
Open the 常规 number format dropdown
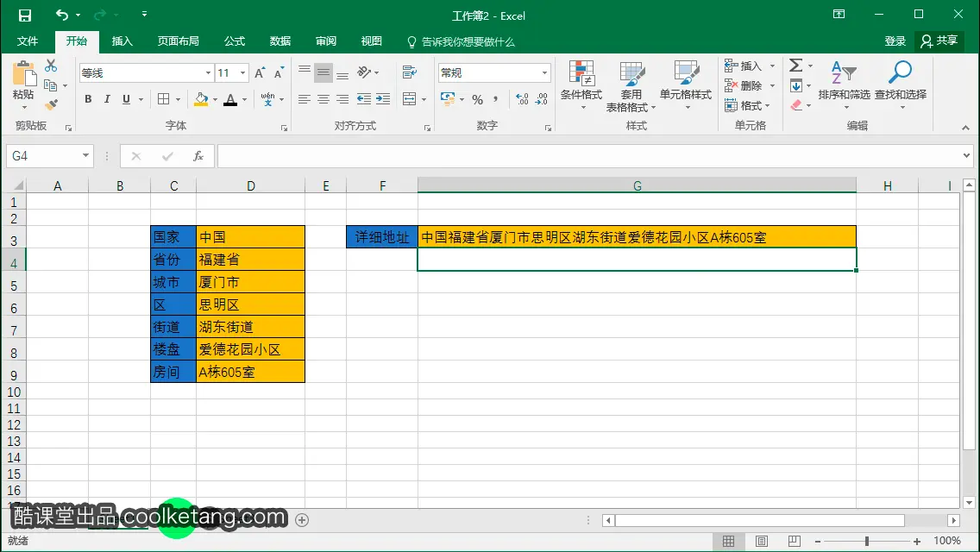click(x=544, y=73)
